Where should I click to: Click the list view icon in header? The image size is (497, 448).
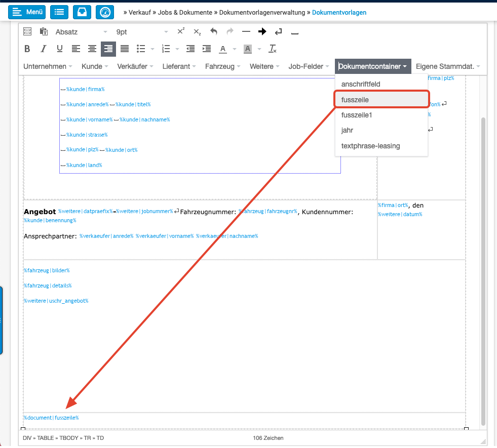pyautogui.click(x=59, y=12)
